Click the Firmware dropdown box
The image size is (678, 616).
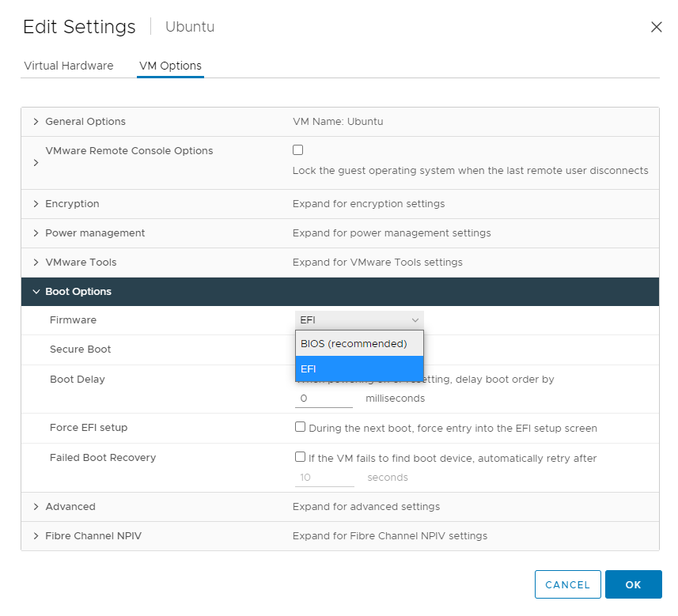coord(359,320)
